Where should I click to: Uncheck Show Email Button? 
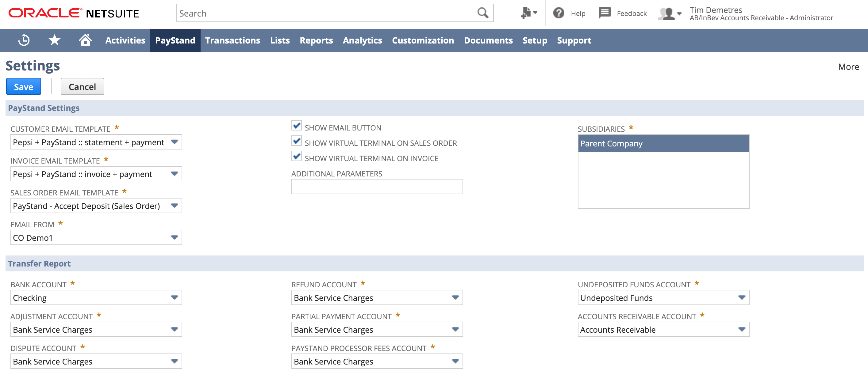[x=297, y=126]
